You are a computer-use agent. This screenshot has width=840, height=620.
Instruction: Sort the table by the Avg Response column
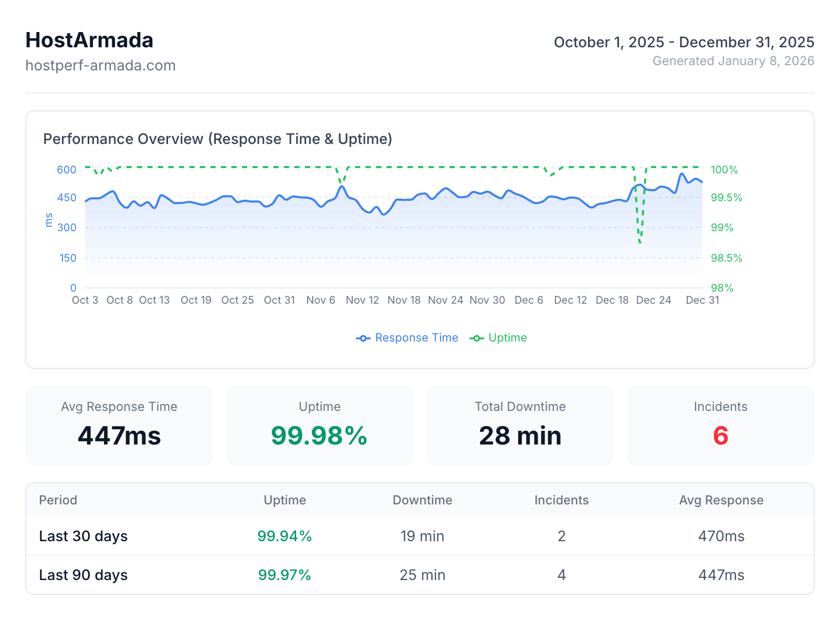[721, 500]
